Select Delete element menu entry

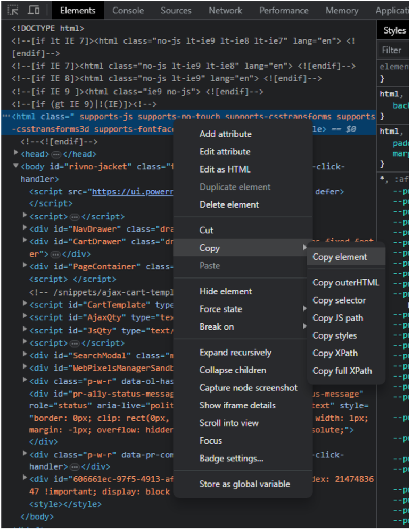229,205
